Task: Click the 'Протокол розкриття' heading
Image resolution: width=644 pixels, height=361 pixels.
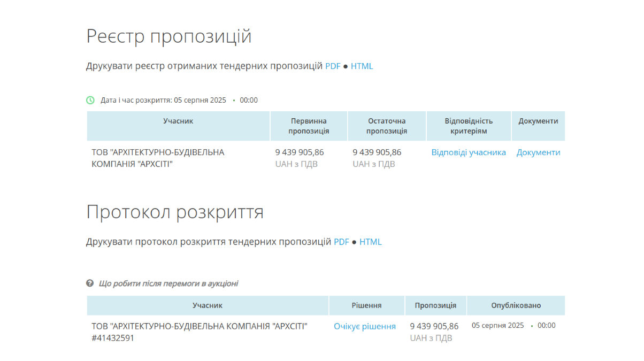Action: coord(175,212)
